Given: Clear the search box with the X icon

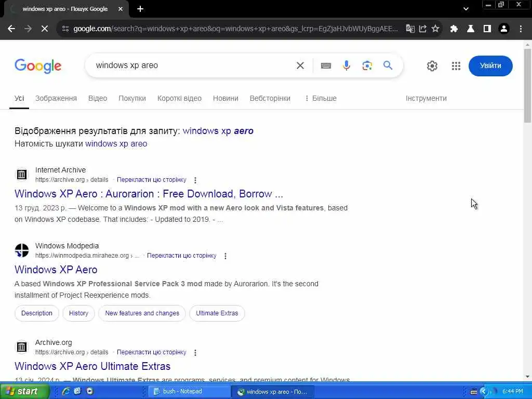Looking at the screenshot, I should point(300,65).
